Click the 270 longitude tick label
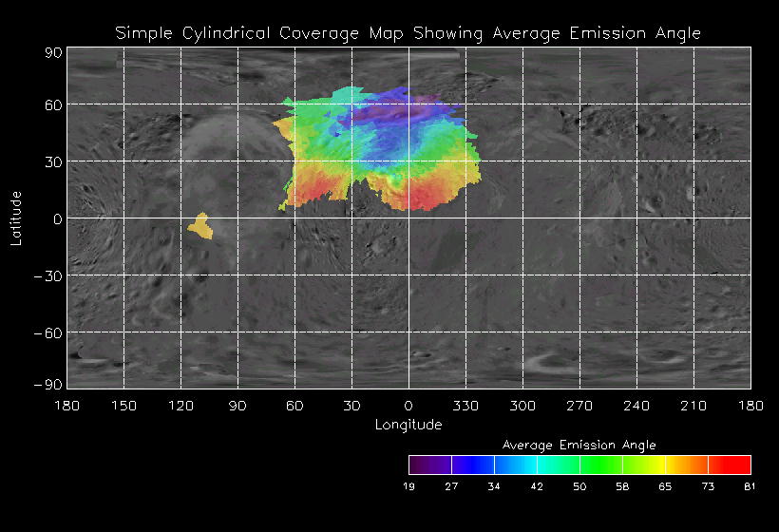The image size is (779, 532). [579, 406]
